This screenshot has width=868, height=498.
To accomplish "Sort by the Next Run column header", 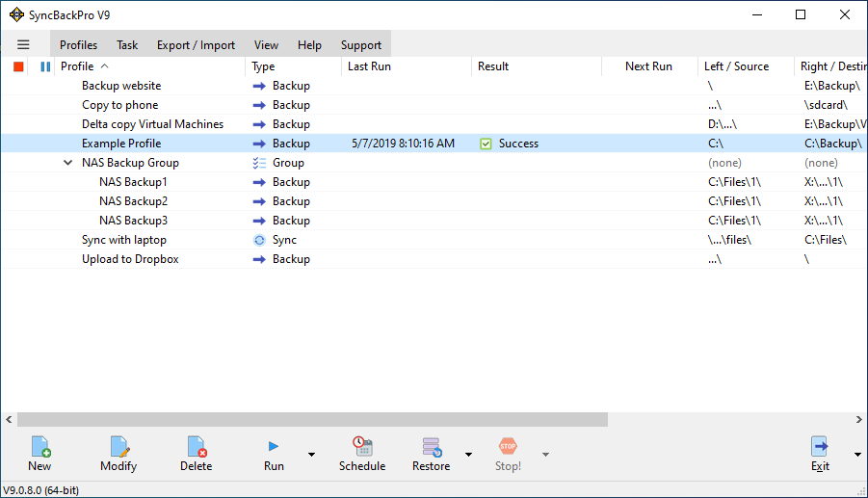I will click(x=649, y=66).
